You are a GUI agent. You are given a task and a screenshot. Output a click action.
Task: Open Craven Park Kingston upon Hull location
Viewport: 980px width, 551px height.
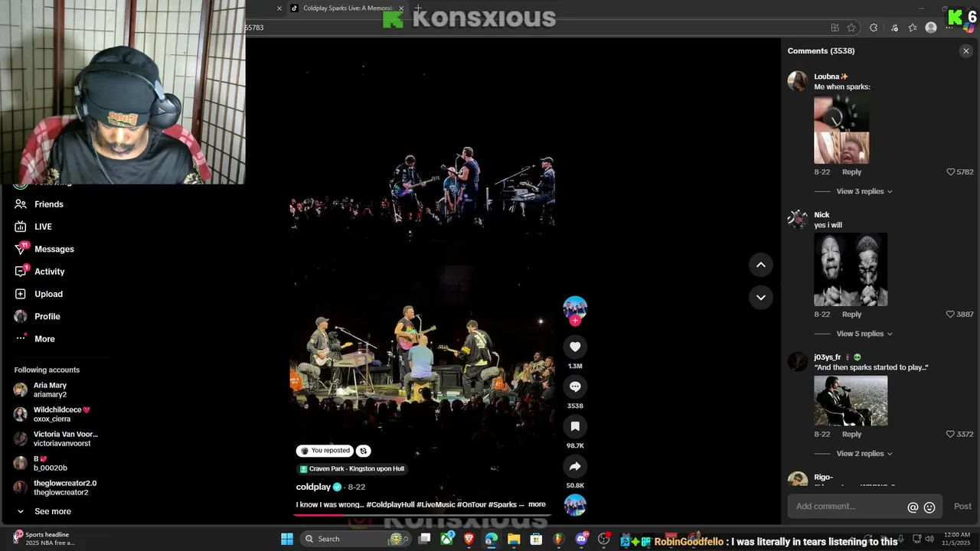352,468
